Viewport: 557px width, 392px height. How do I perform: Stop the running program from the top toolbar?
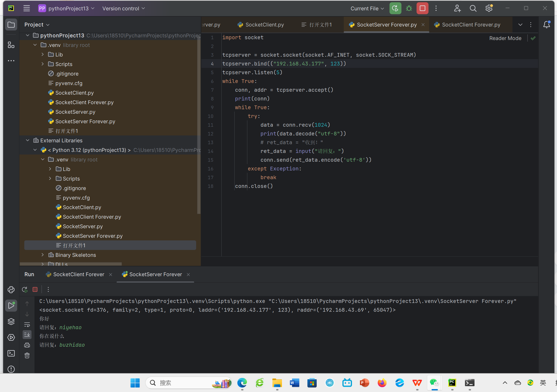pyautogui.click(x=423, y=8)
